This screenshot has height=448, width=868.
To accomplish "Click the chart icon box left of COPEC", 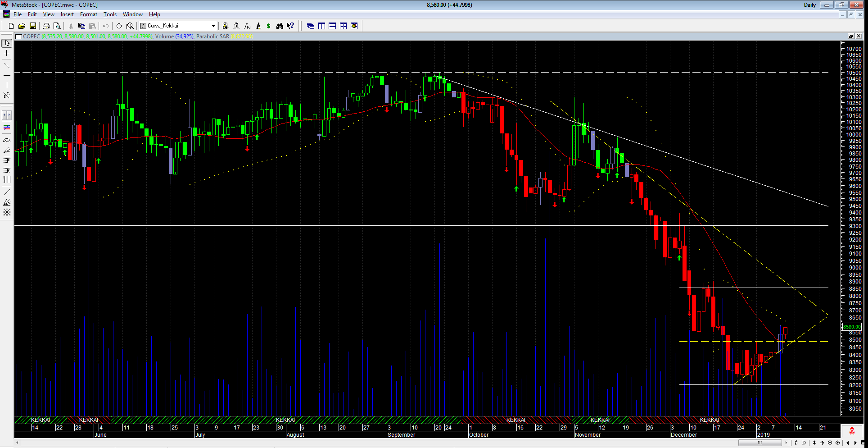I will click(x=19, y=37).
